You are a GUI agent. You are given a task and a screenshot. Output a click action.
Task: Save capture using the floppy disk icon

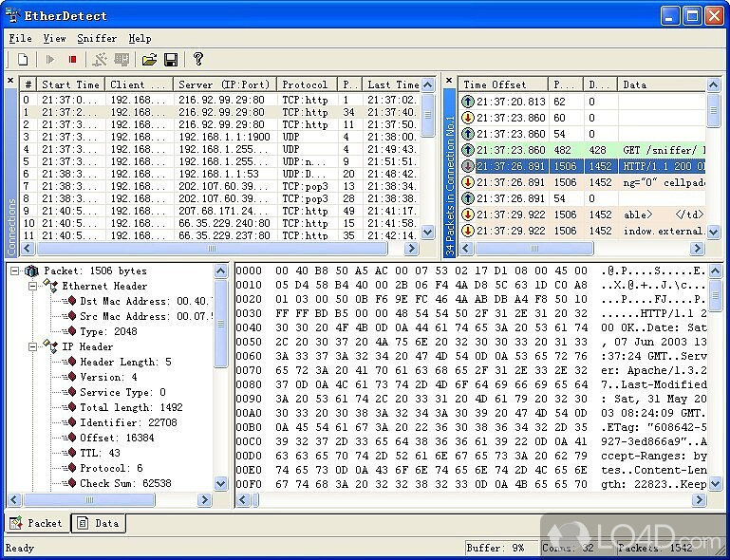coord(171,60)
